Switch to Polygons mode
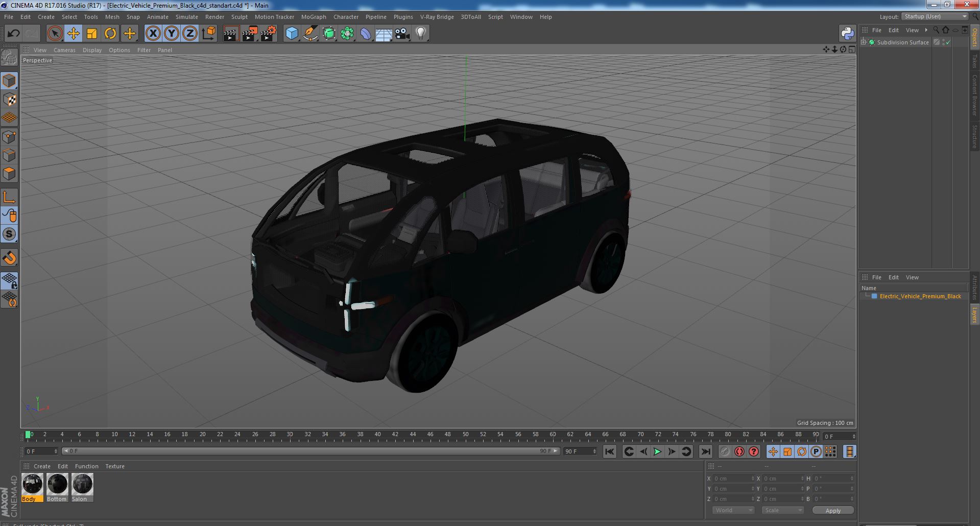 9,174
